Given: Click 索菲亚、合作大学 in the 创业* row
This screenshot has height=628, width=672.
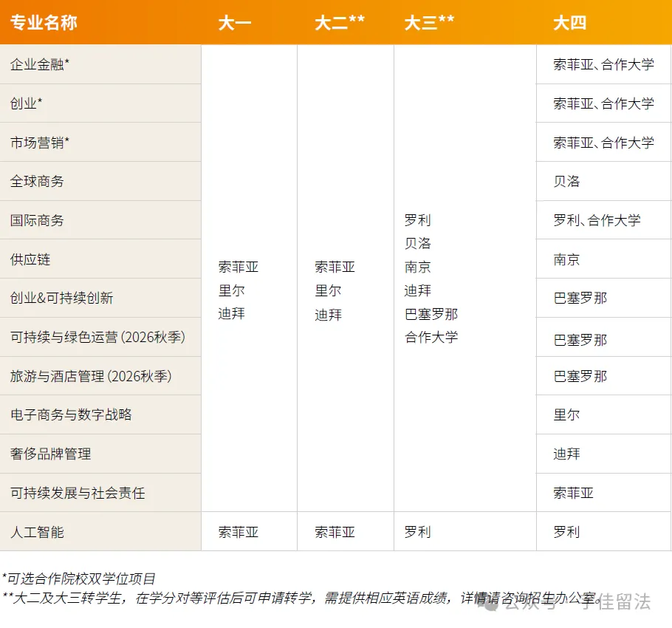Looking at the screenshot, I should point(603,103).
